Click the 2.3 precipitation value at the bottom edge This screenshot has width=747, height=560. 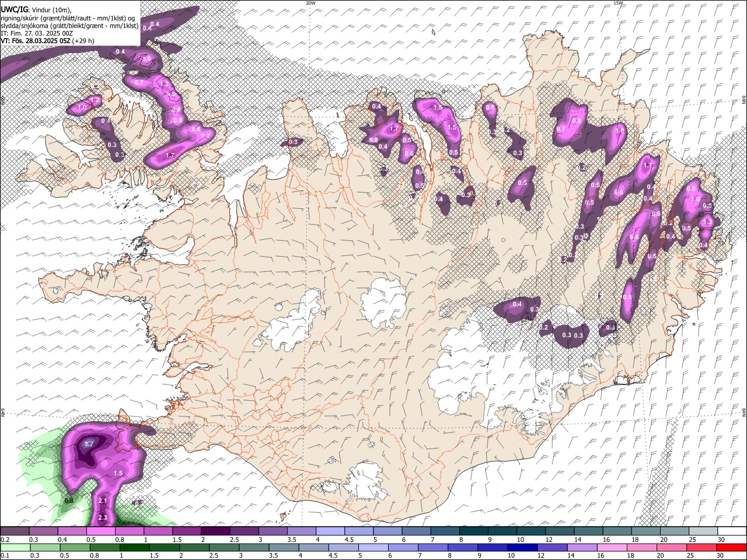tap(103, 517)
